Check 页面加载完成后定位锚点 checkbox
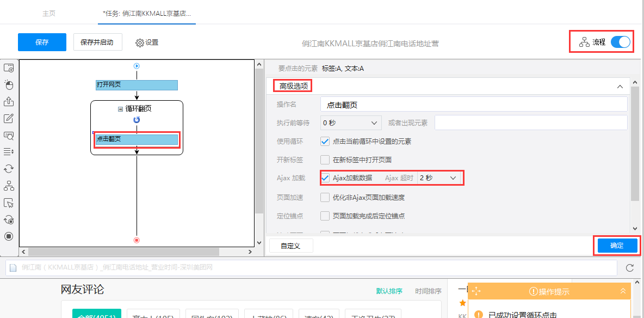Image resolution: width=644 pixels, height=318 pixels. [x=325, y=216]
